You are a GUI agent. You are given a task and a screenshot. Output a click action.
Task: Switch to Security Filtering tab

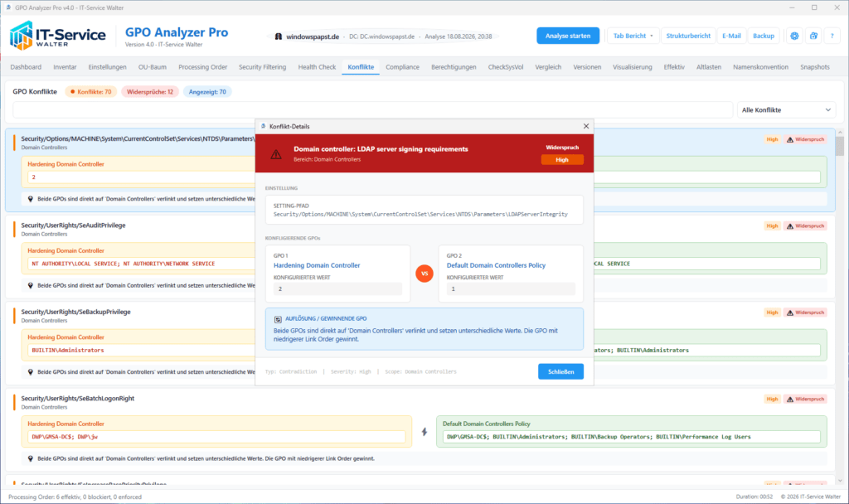(x=263, y=67)
